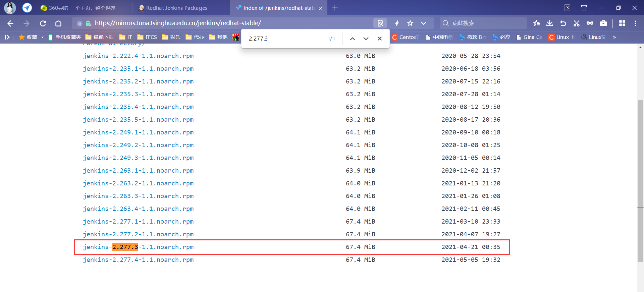Download jenkins-2.249.2-1.1.noarch.rpm
The height and width of the screenshot is (292, 644).
pos(138,145)
